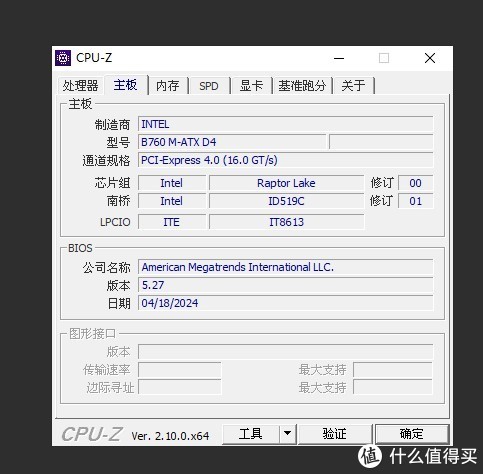Open the 内存 tab
The height and width of the screenshot is (474, 483).
168,86
